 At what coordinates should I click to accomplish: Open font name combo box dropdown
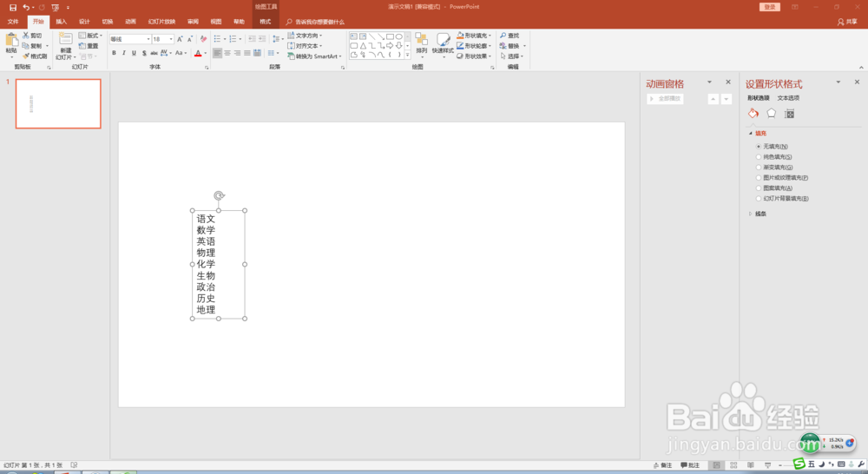(148, 39)
